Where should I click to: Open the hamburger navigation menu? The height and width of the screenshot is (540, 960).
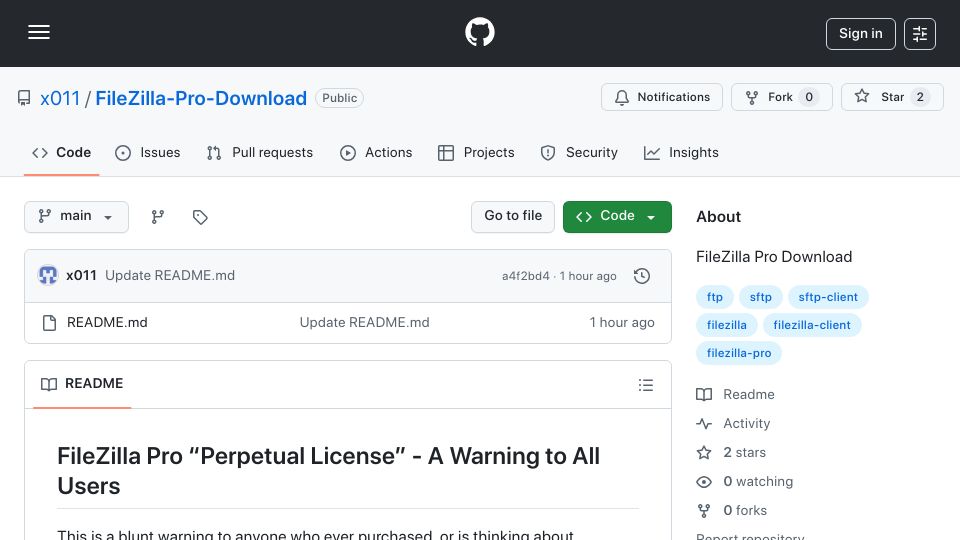39,32
